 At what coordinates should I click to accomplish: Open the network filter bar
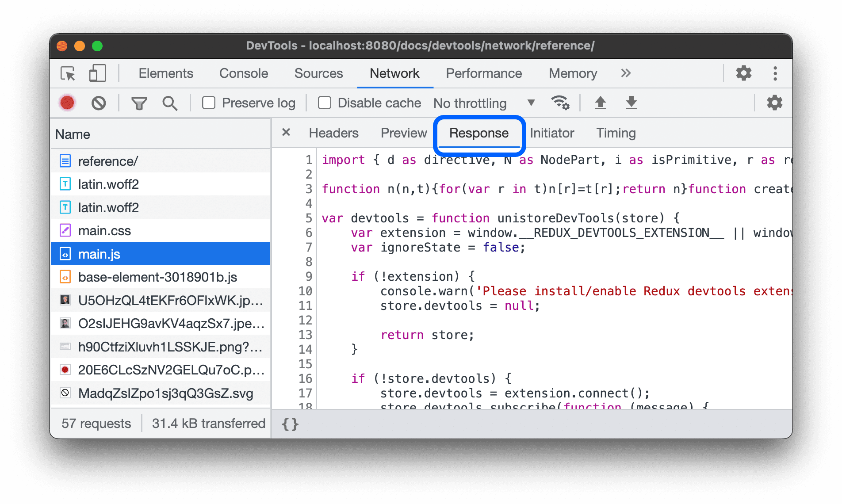139,103
